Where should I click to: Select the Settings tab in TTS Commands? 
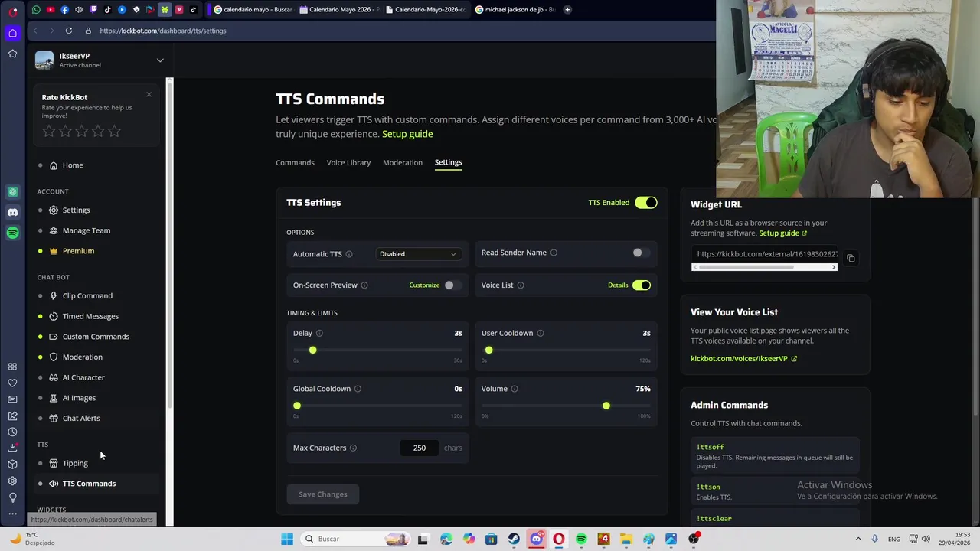click(448, 162)
